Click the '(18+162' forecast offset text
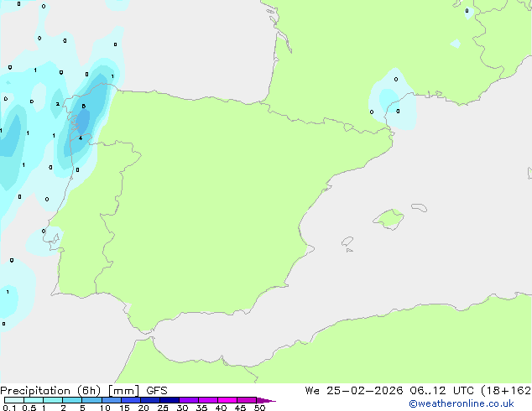The width and height of the screenshot is (532, 411). [x=506, y=391]
